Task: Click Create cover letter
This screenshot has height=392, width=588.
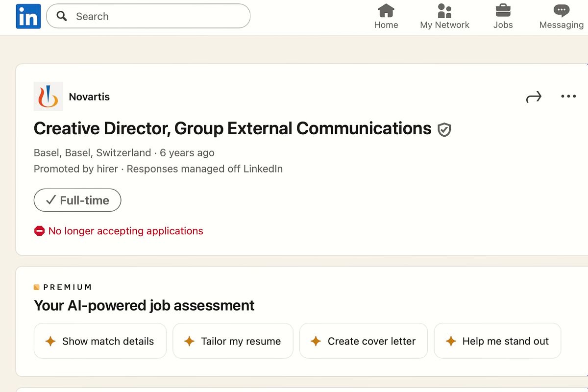Action: coord(363,341)
